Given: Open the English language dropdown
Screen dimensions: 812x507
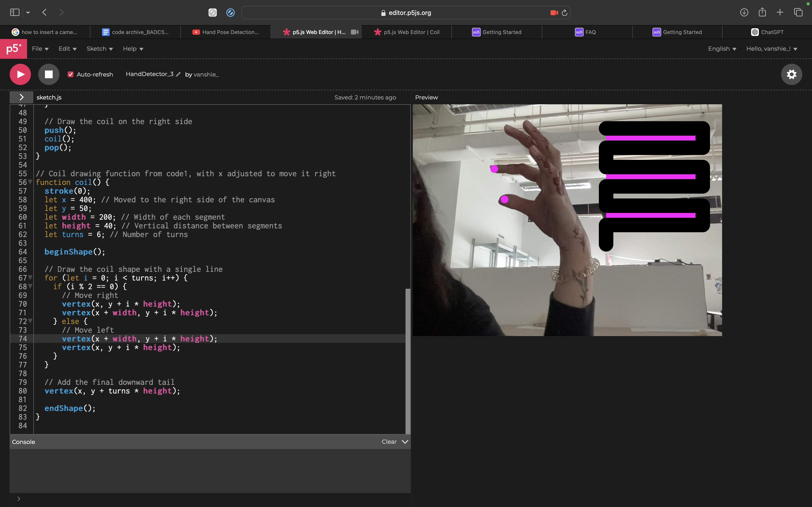Looking at the screenshot, I should pos(722,49).
